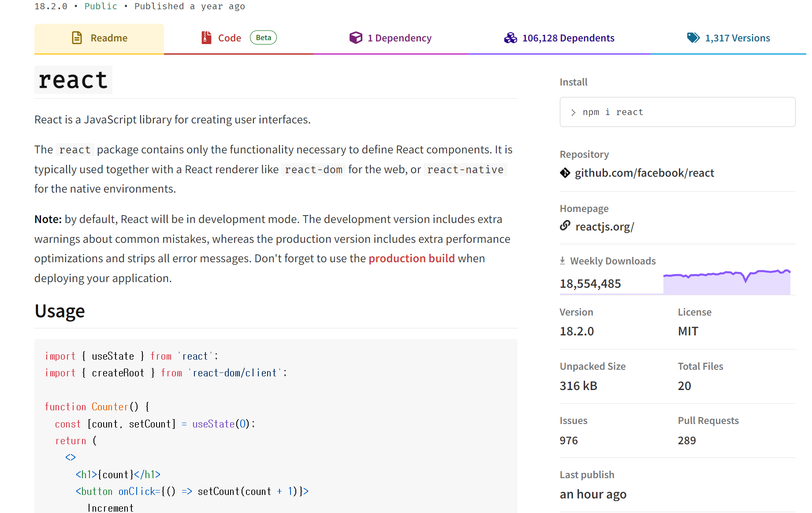This screenshot has height=513, width=812.
Task: Open the Issues count 976
Action: click(569, 441)
